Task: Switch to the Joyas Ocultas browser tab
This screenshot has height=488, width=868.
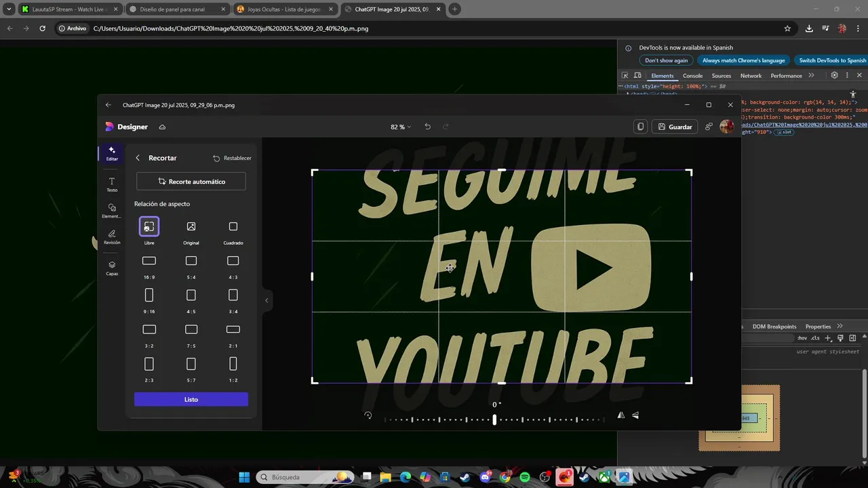Action: (283, 9)
